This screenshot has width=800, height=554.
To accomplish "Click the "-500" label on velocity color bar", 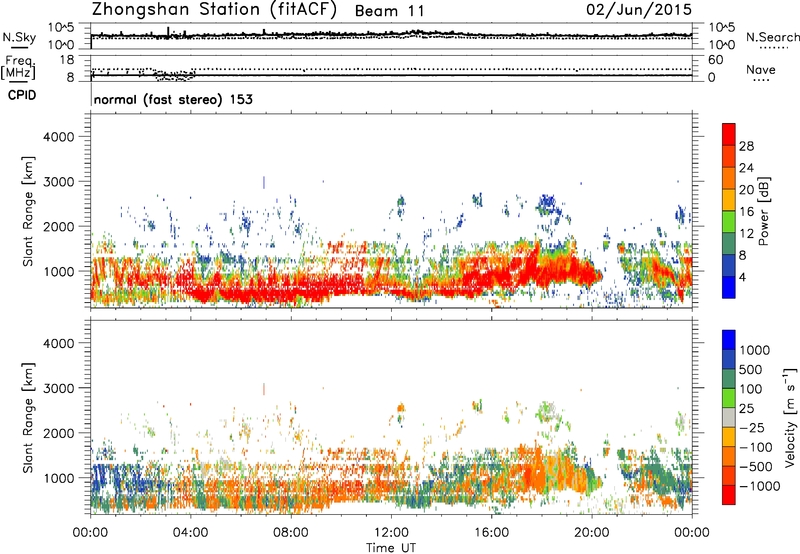I will pos(755,467).
